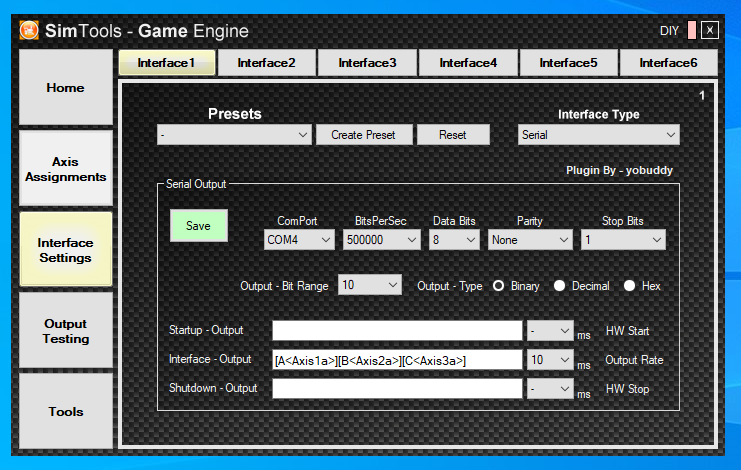
Task: Close the SimTools Game Engine window
Action: coord(709,30)
